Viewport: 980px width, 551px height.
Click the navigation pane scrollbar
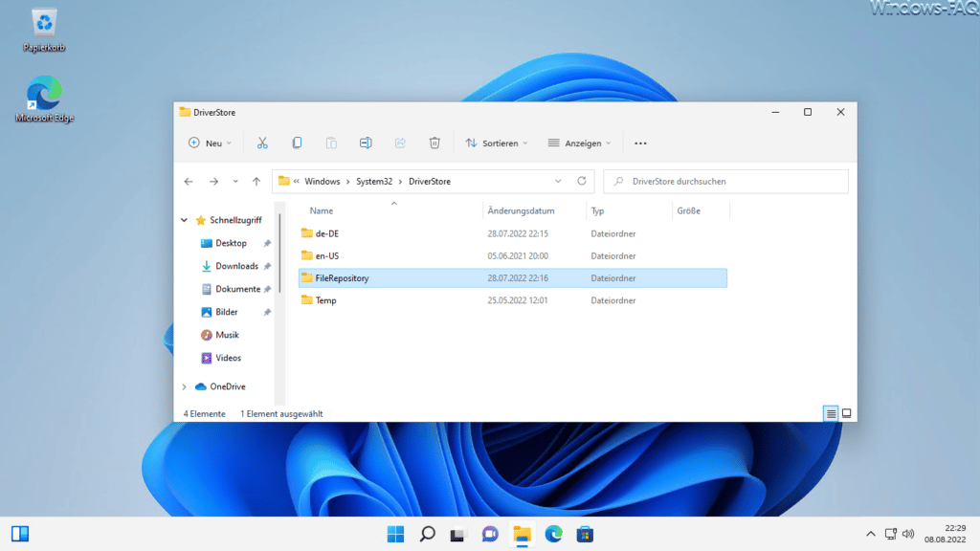[x=280, y=253]
